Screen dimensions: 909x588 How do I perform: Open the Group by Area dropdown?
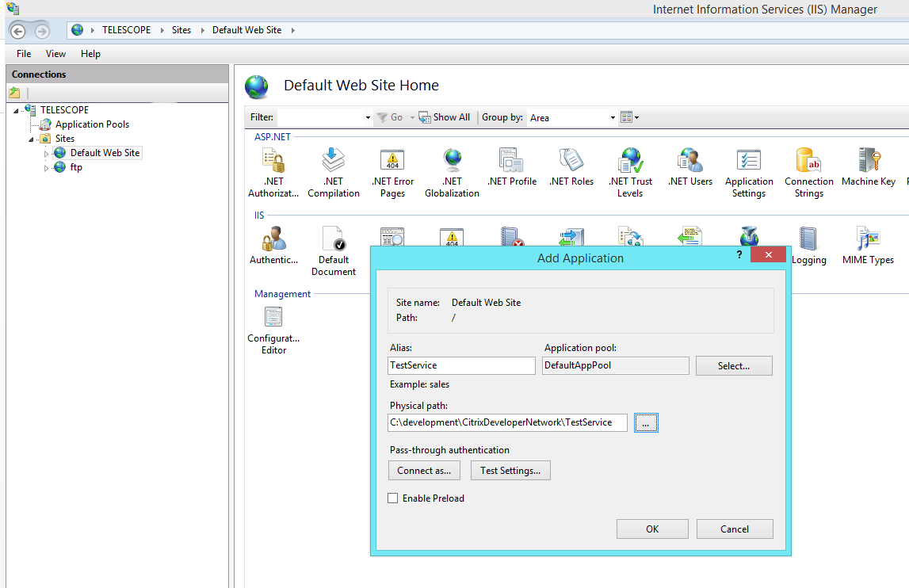613,118
